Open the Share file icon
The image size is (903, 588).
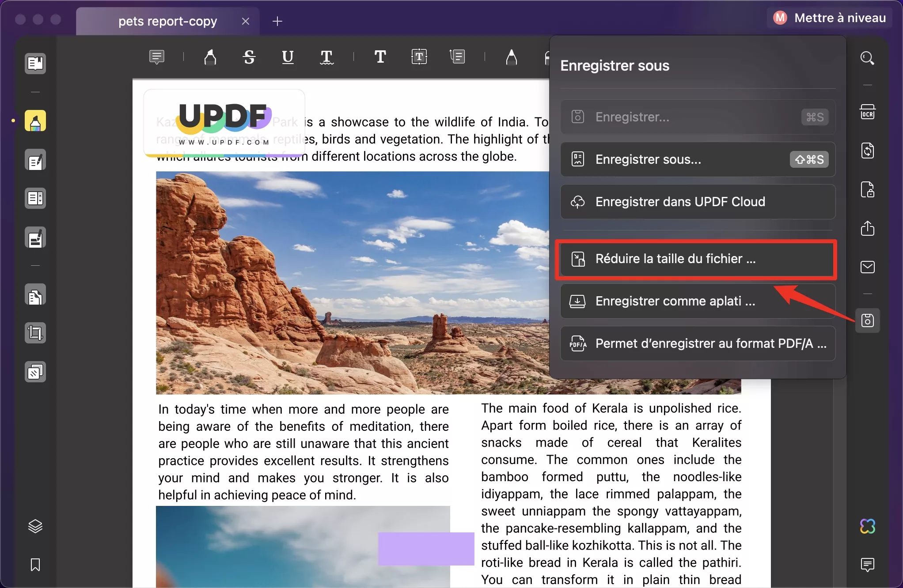pos(868,228)
